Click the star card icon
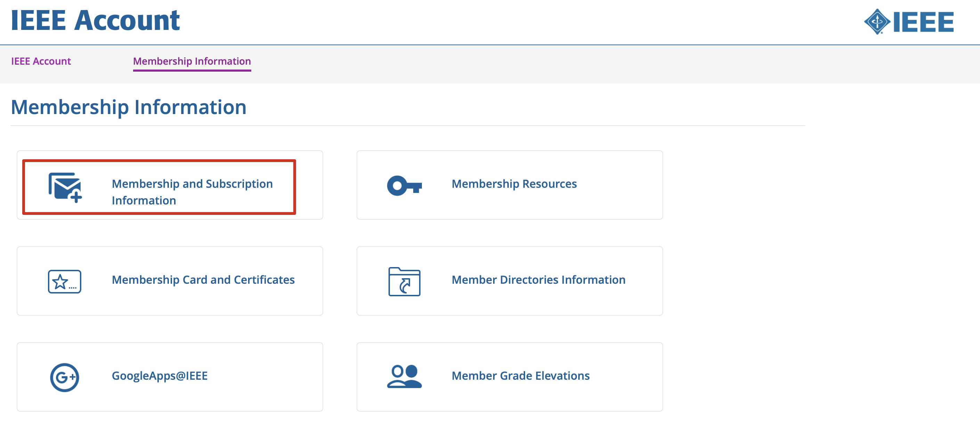Image resolution: width=980 pixels, height=427 pixels. [x=65, y=282]
